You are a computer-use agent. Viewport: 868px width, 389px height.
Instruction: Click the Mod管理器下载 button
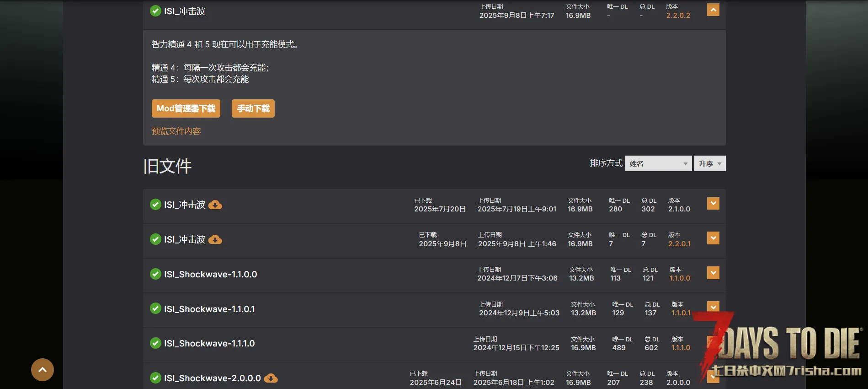tap(186, 108)
